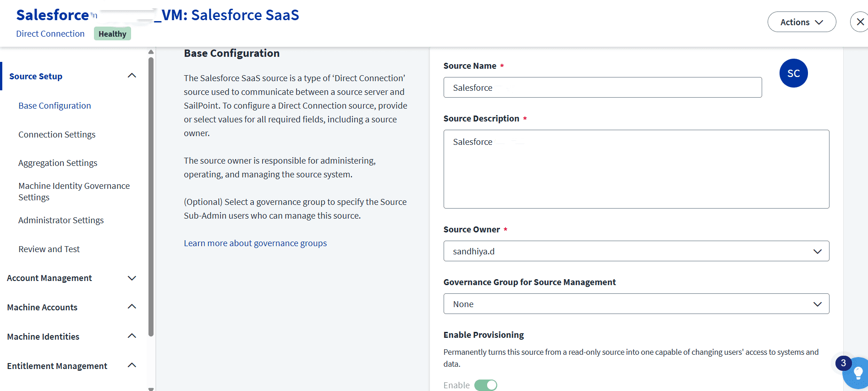Open Machine Identity Governance Settings
The image size is (868, 391).
74,192
